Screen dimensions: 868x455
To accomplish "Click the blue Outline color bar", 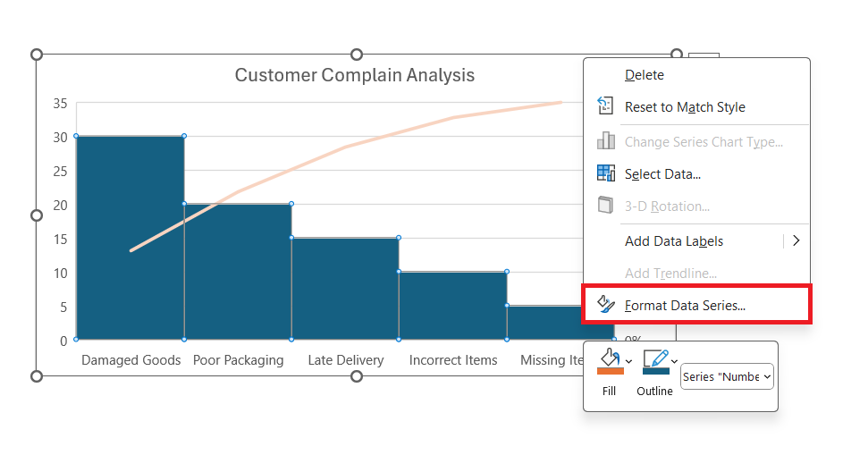I will pyautogui.click(x=656, y=371).
